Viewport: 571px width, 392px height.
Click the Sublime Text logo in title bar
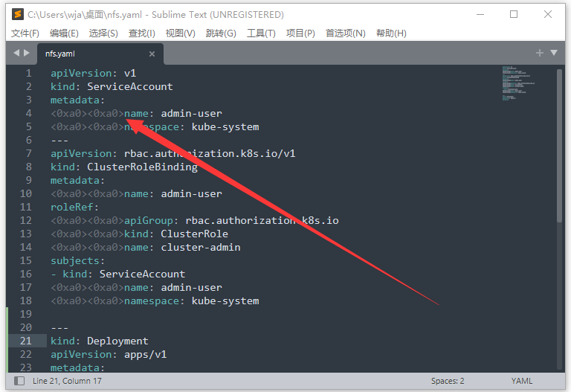(x=18, y=15)
